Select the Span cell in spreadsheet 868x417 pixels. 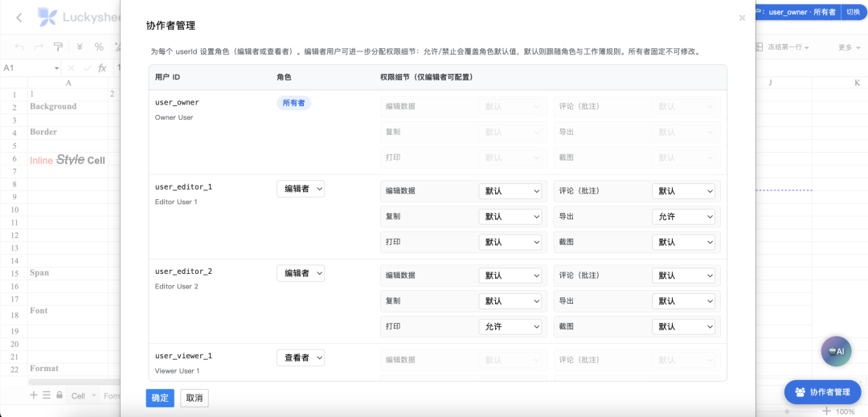[68, 273]
